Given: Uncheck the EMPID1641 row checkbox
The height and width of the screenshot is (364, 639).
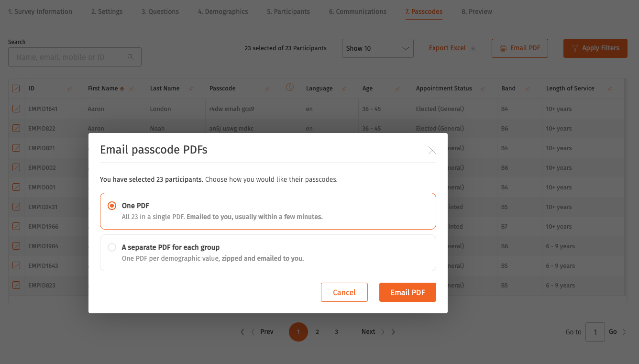Looking at the screenshot, I should 16,109.
